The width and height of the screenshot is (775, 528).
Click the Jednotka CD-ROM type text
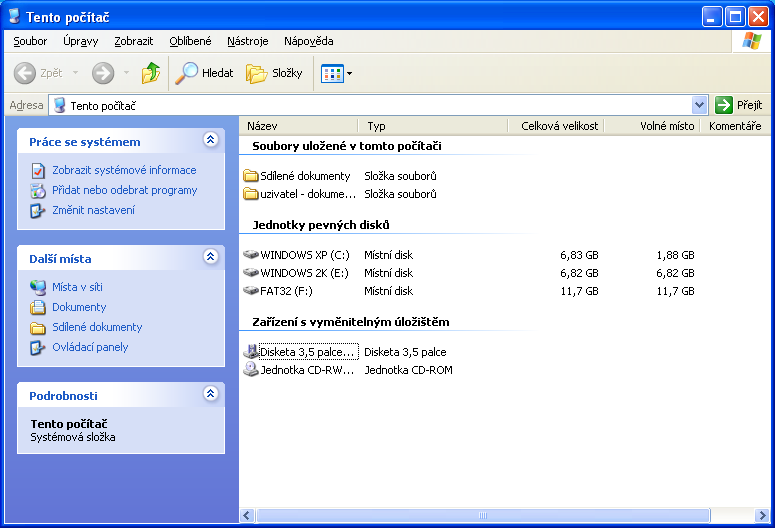(408, 370)
